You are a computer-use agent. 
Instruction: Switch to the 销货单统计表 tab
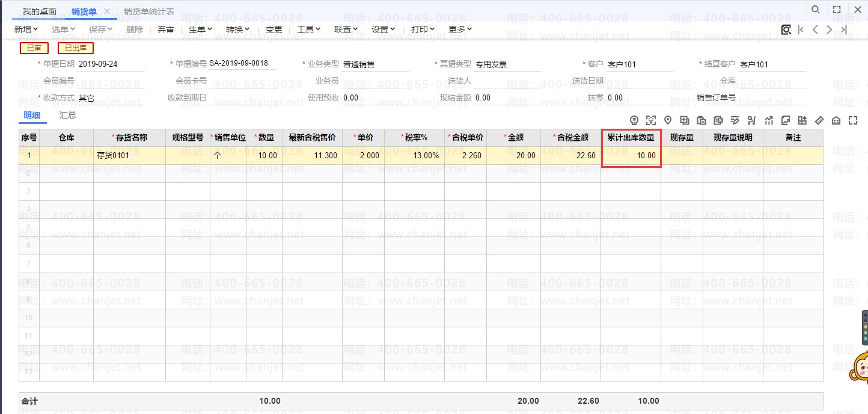149,11
